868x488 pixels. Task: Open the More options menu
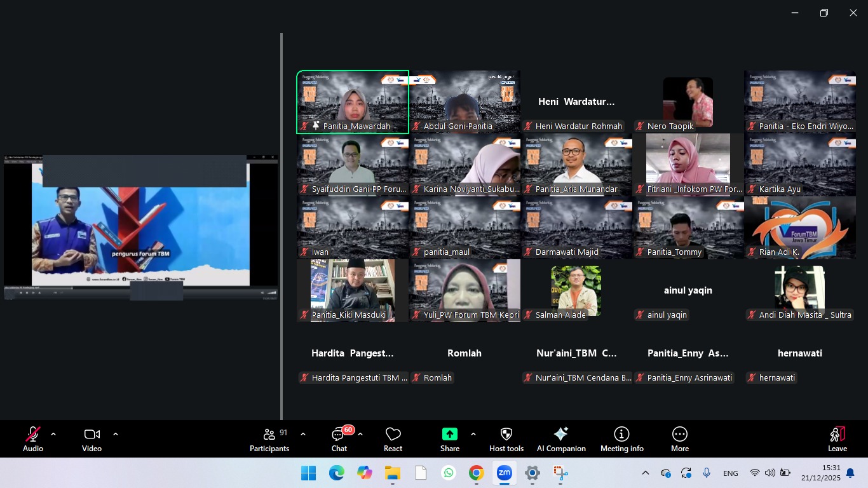679,439
